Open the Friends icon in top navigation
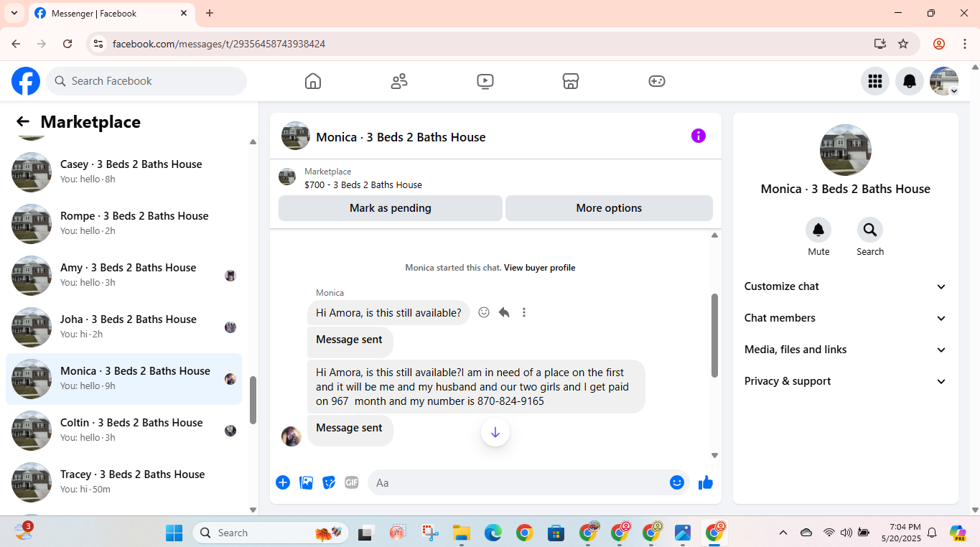Viewport: 980px width, 547px height. click(399, 81)
